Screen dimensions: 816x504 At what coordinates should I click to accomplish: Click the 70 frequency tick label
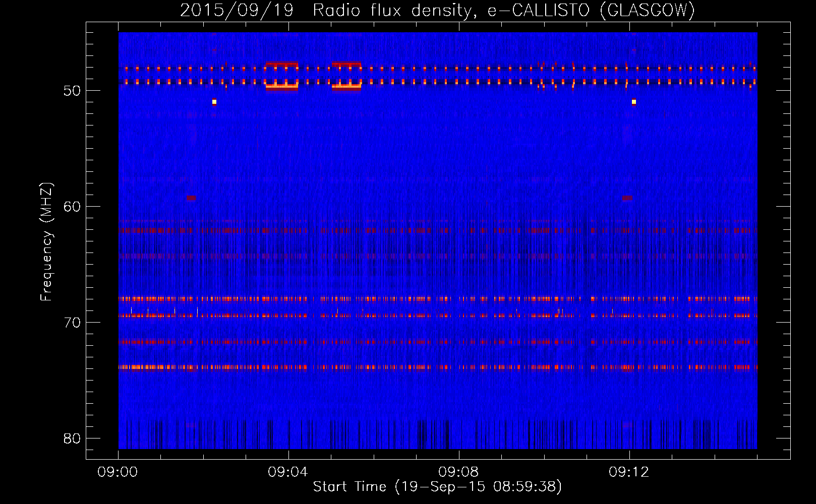point(72,323)
